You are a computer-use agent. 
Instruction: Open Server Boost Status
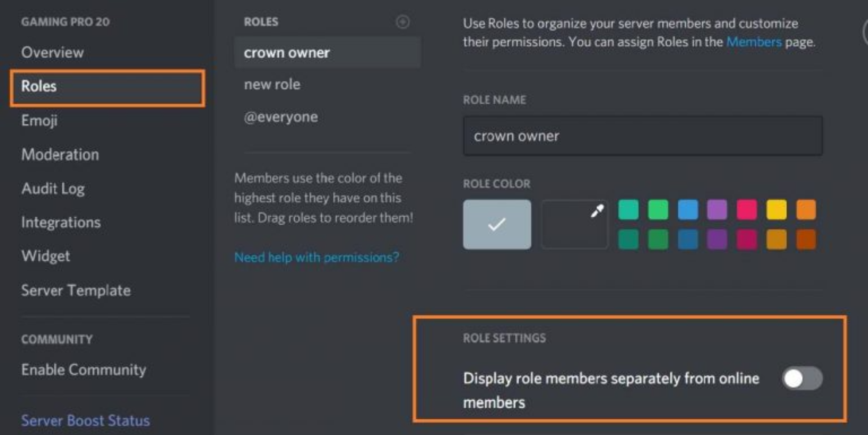[85, 421]
